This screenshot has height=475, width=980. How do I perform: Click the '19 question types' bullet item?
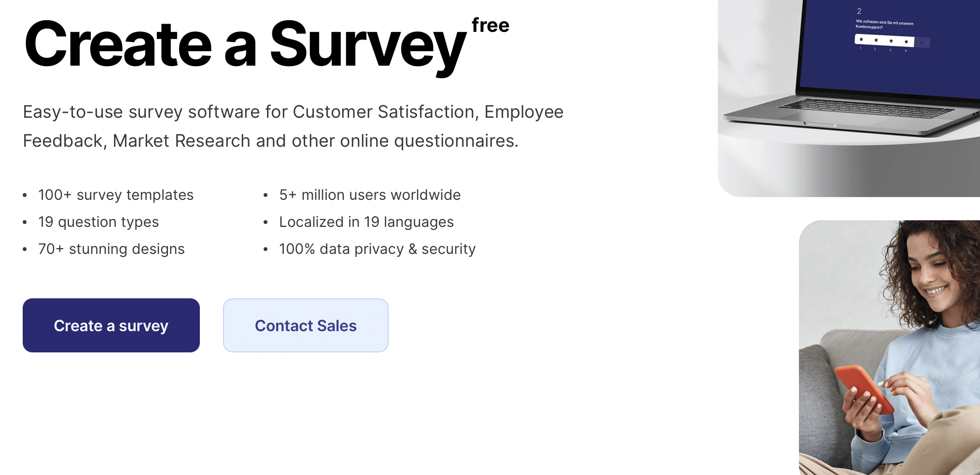point(98,222)
